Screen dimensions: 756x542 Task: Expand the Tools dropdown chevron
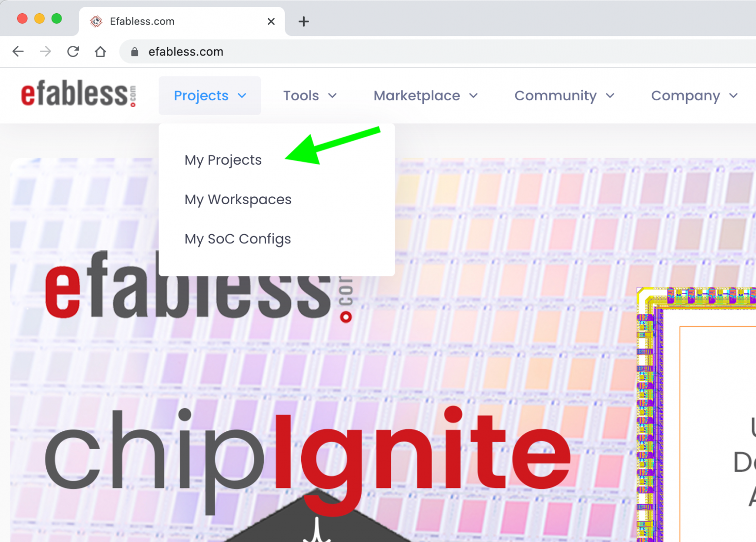point(333,96)
